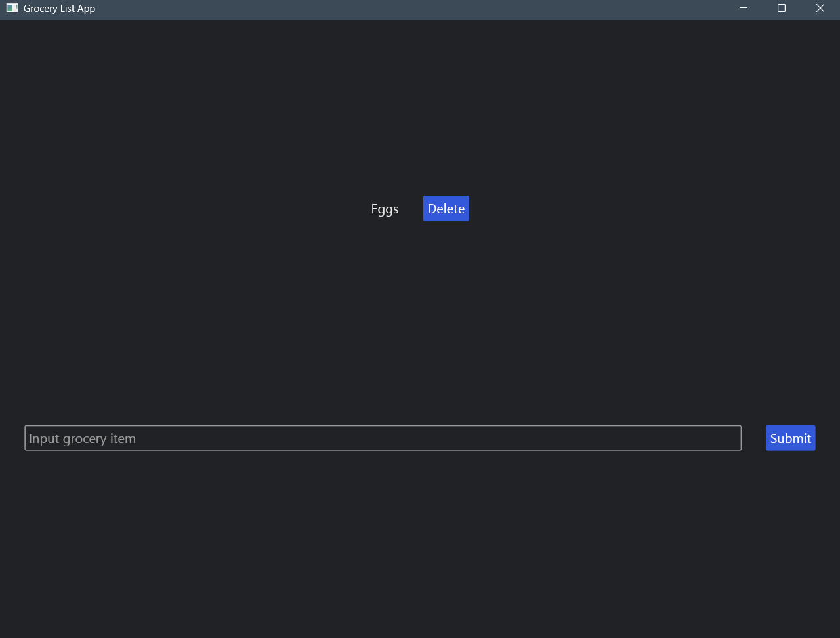Maximize the Grocery List App window
The height and width of the screenshot is (638, 840).
click(782, 8)
